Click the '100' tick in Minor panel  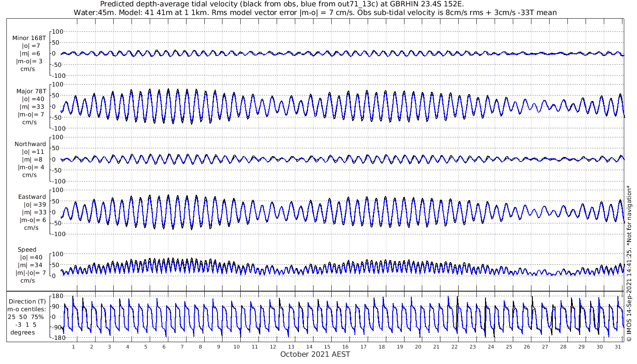coord(58,31)
